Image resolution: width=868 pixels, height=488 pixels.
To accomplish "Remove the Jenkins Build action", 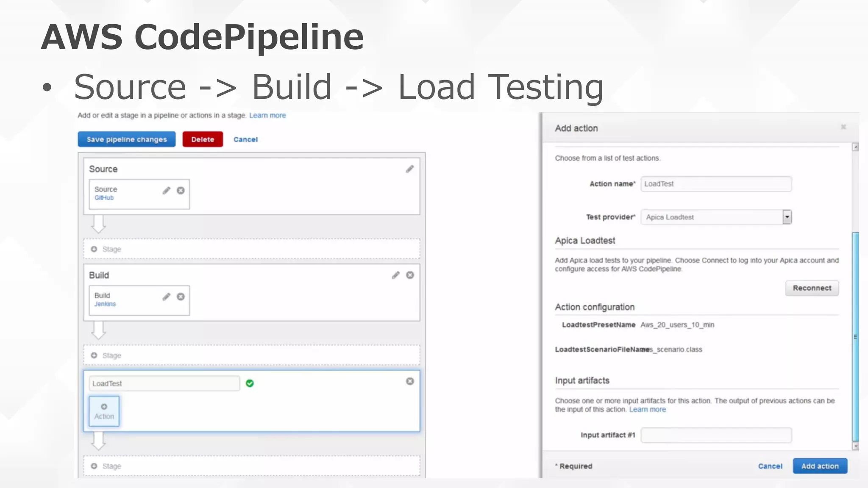I will click(x=181, y=297).
